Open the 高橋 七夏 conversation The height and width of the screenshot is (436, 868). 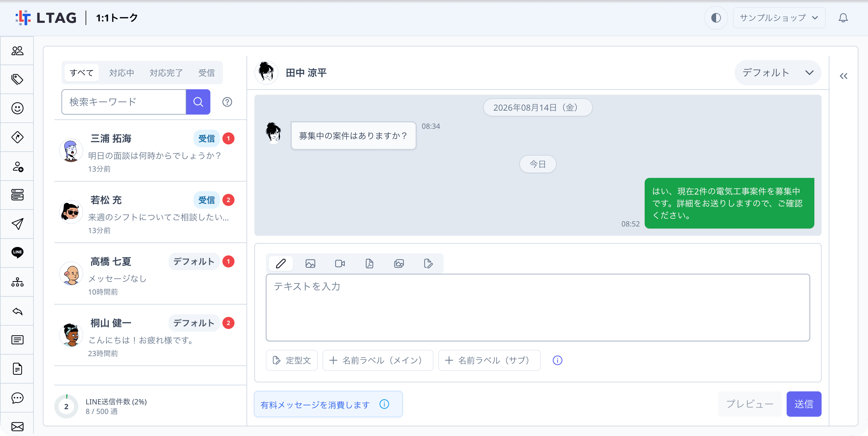click(x=150, y=273)
